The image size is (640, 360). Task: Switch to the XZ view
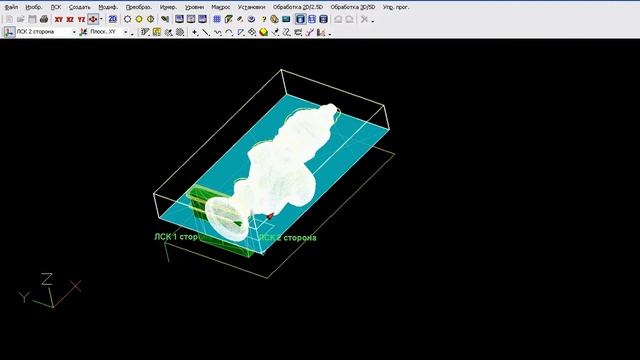pos(70,19)
